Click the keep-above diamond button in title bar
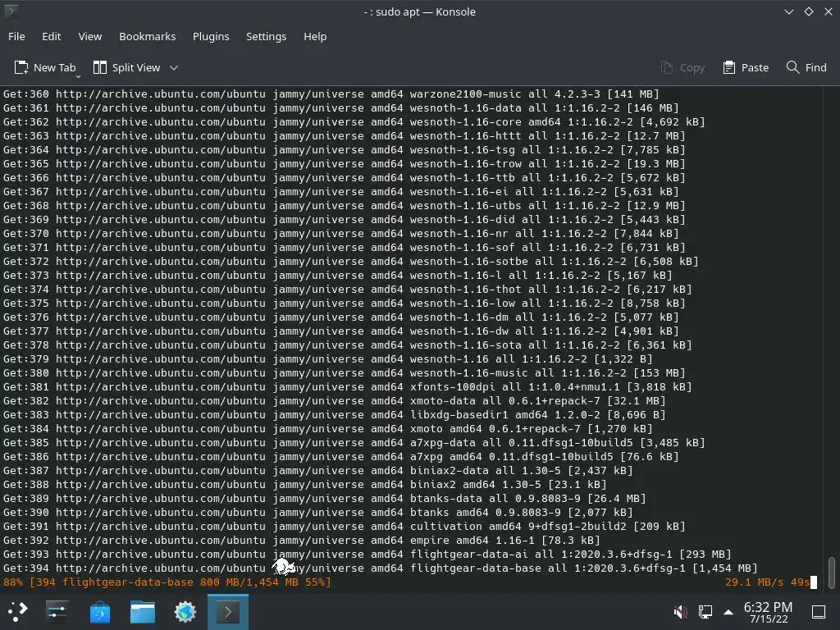This screenshot has width=840, height=630. pyautogui.click(x=808, y=11)
